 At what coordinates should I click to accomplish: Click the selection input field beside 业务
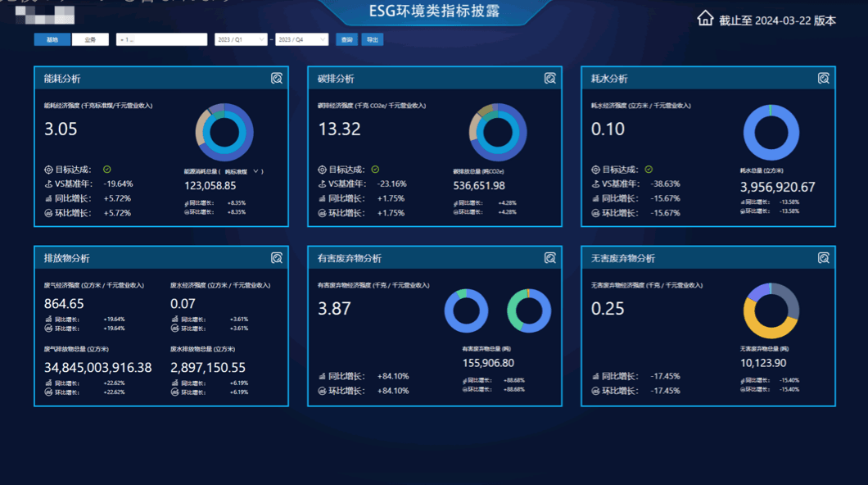click(x=161, y=39)
